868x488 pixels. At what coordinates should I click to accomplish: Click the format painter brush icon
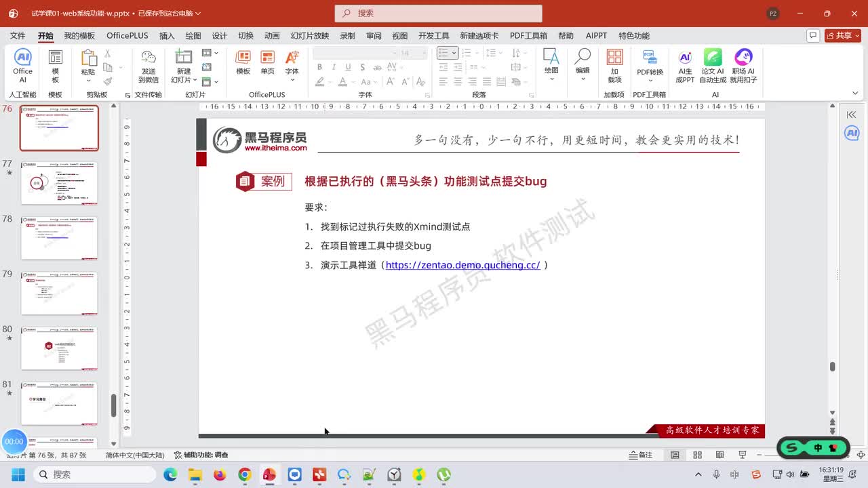[x=107, y=81]
